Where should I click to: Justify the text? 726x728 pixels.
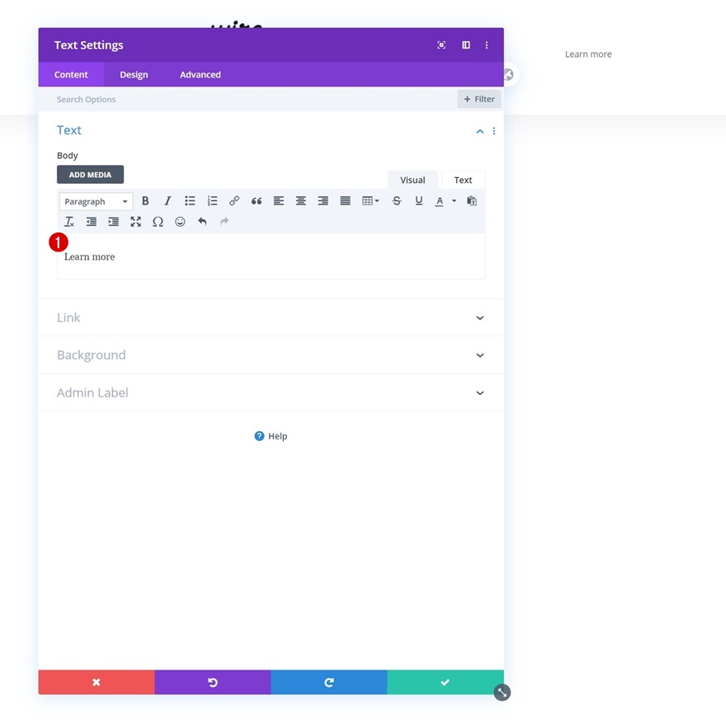[x=345, y=201]
